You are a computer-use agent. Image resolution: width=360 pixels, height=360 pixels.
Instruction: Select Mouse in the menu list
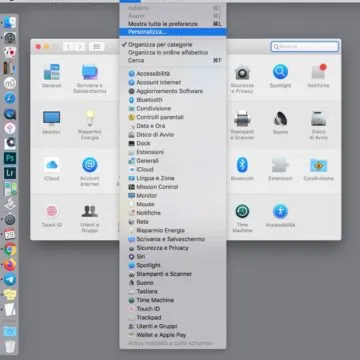pos(173,204)
